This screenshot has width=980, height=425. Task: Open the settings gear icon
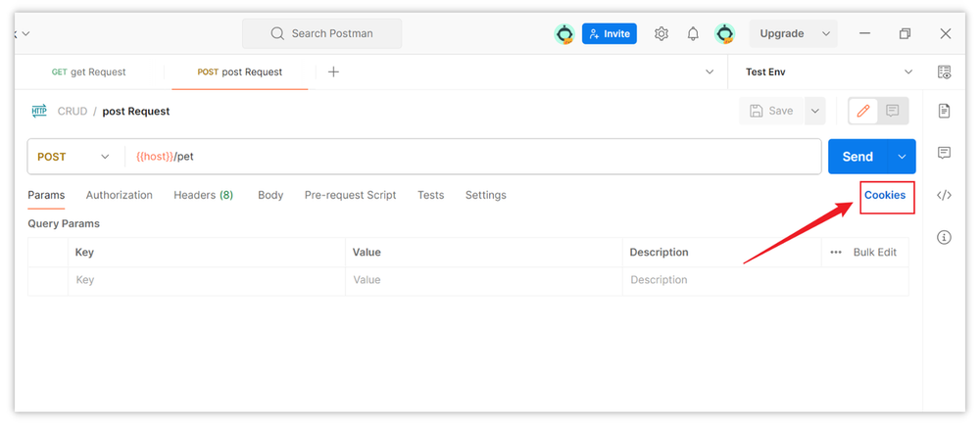pos(661,33)
